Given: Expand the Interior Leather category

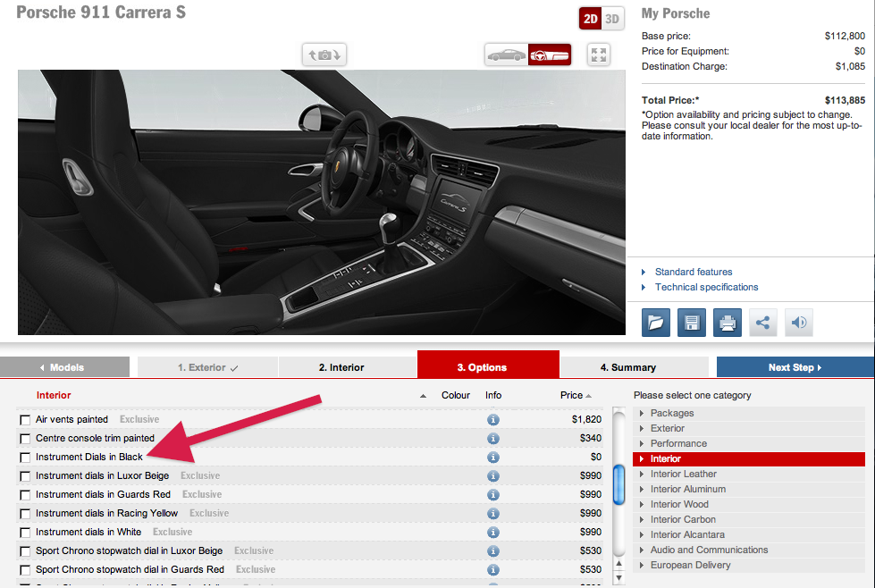Looking at the screenshot, I should (x=683, y=474).
